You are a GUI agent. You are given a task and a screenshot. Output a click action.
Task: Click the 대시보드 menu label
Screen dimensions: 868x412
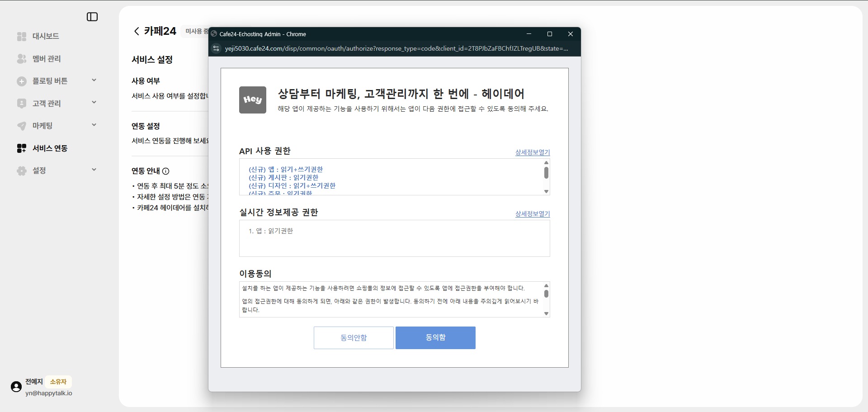point(46,36)
